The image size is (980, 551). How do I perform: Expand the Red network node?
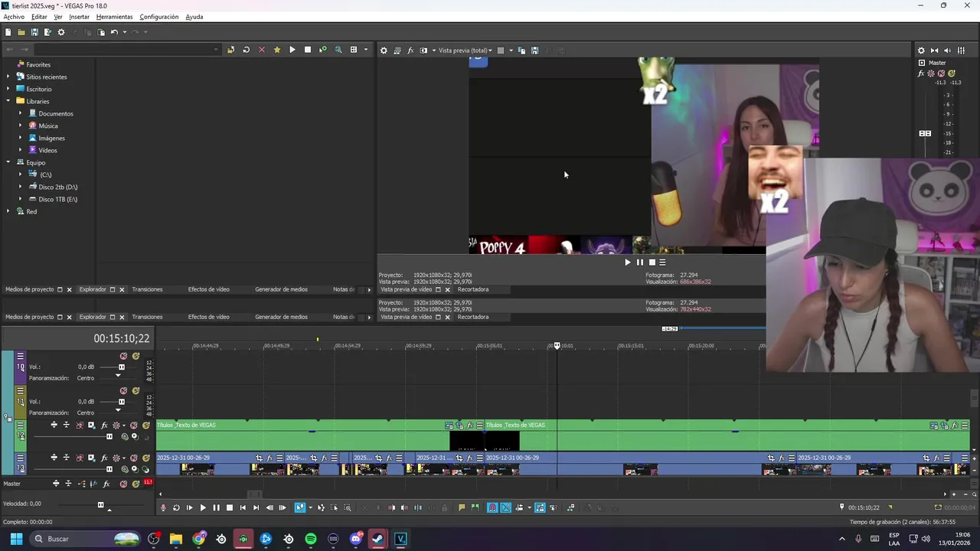point(8,211)
